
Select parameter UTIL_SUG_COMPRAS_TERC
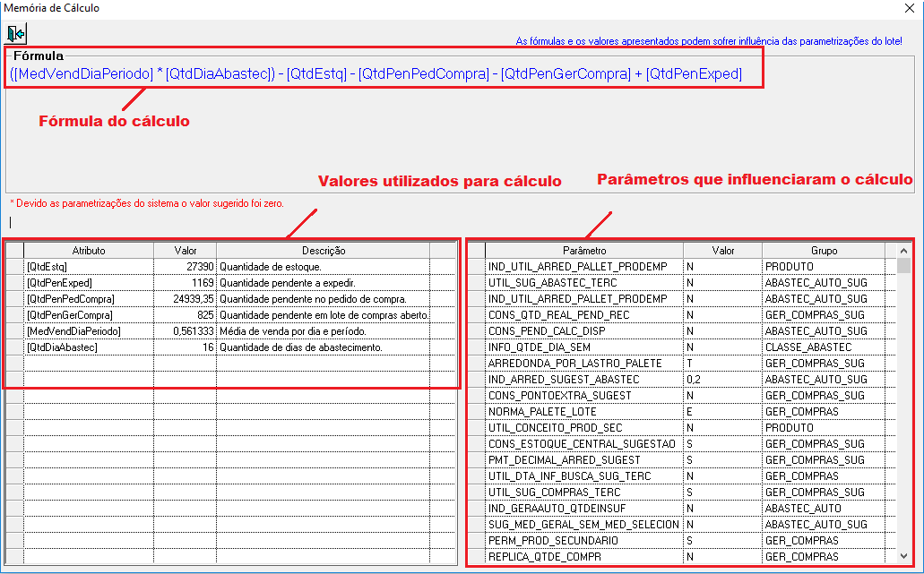pos(584,493)
